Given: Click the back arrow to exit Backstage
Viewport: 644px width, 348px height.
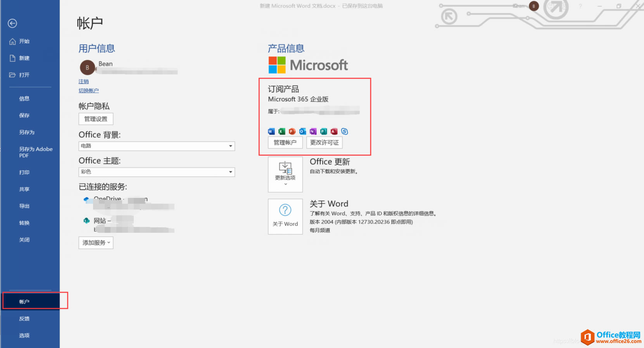Looking at the screenshot, I should 12,23.
